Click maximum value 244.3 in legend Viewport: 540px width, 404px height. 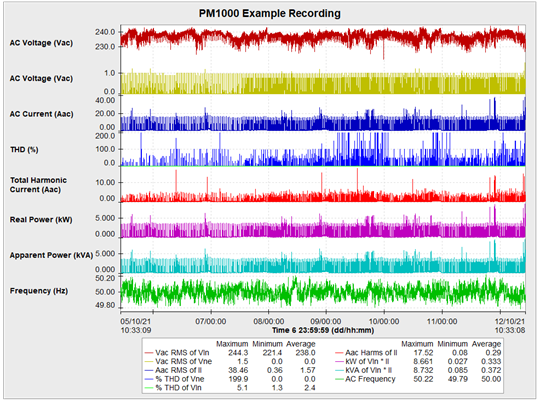(x=238, y=353)
